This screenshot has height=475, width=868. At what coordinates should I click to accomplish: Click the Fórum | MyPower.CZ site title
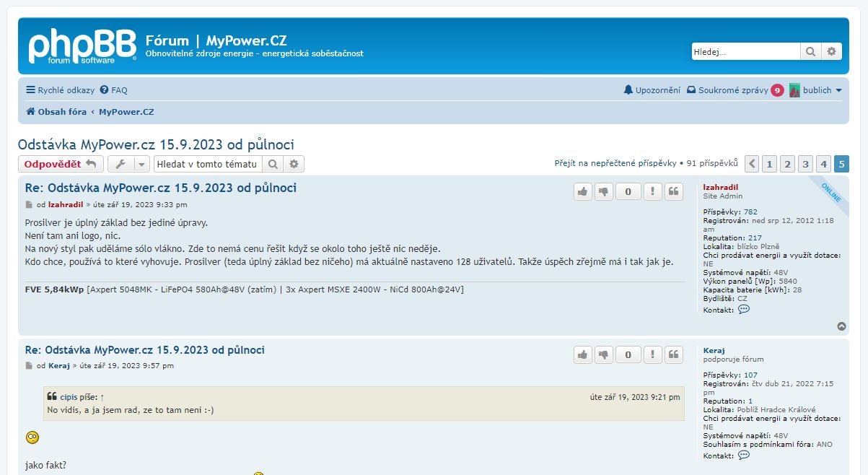(x=216, y=40)
